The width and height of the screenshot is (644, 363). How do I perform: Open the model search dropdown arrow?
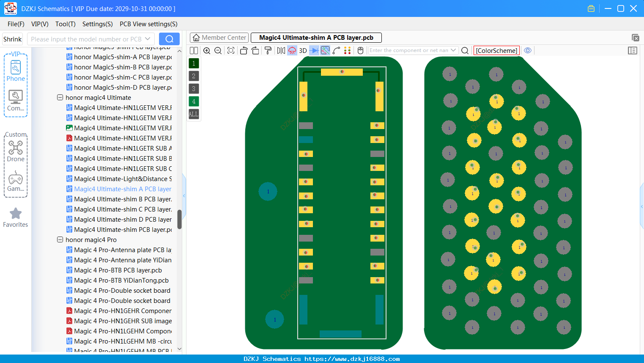coord(148,39)
